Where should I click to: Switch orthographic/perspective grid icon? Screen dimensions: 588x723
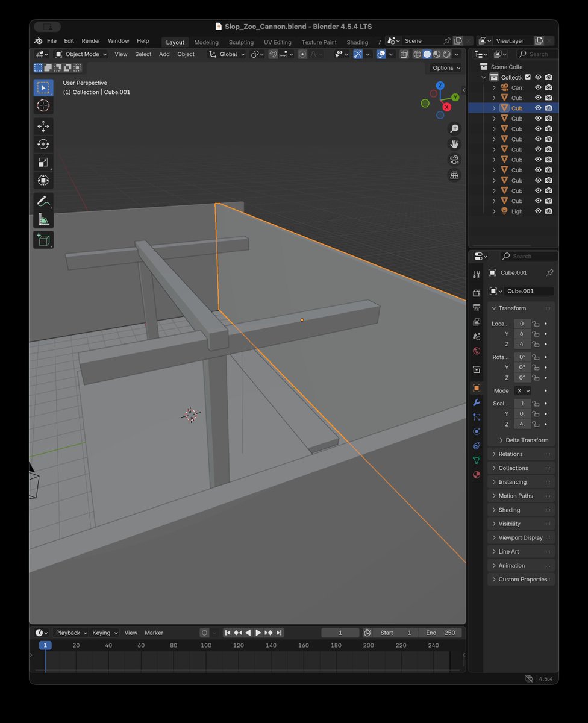pos(455,175)
